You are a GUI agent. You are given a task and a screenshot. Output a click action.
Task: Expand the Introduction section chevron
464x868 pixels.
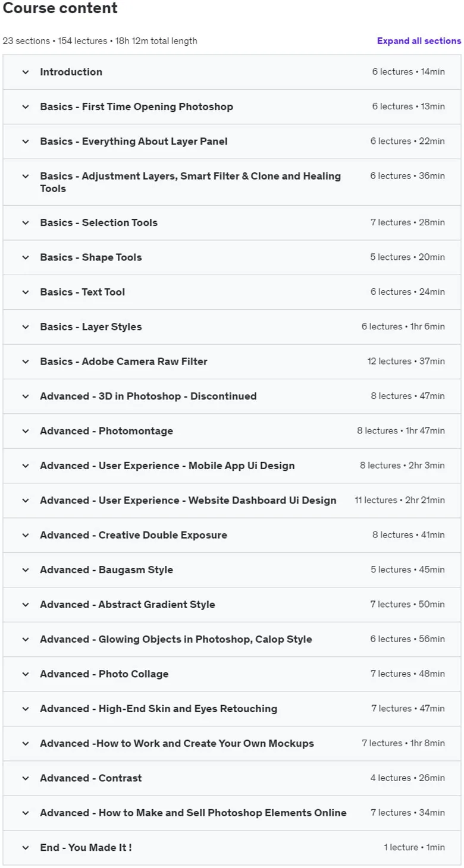[25, 72]
